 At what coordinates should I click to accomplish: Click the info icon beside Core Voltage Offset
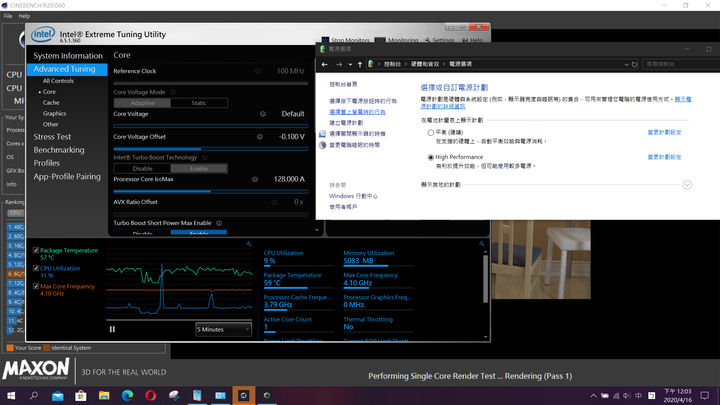click(260, 137)
